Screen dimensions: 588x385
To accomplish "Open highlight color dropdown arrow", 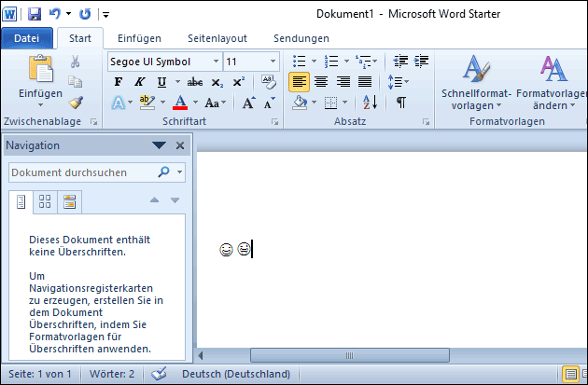I will coord(162,103).
